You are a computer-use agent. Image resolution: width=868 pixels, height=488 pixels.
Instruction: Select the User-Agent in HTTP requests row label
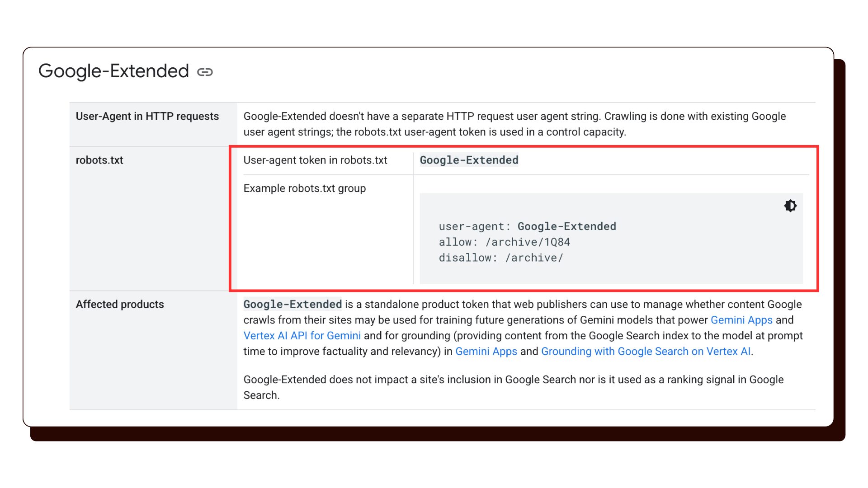(147, 116)
